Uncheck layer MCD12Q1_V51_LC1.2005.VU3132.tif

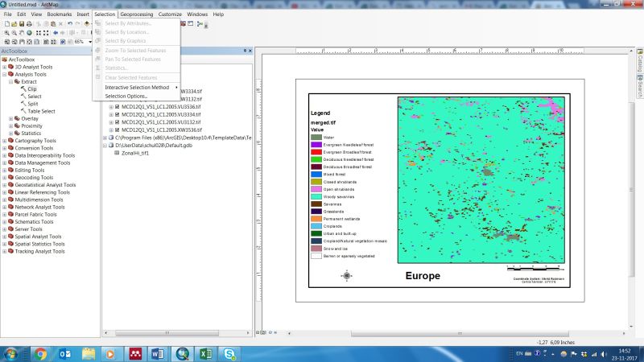click(118, 122)
